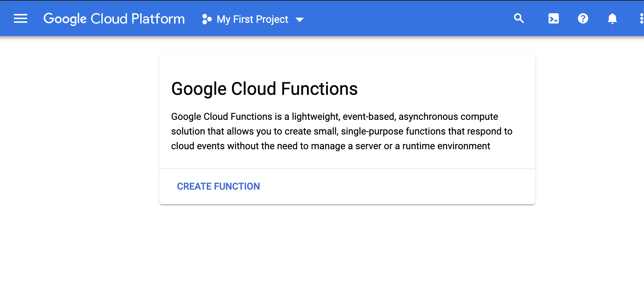Screen dimensions: 644x283
Task: Open the more options vertical dots
Action: (641, 18)
